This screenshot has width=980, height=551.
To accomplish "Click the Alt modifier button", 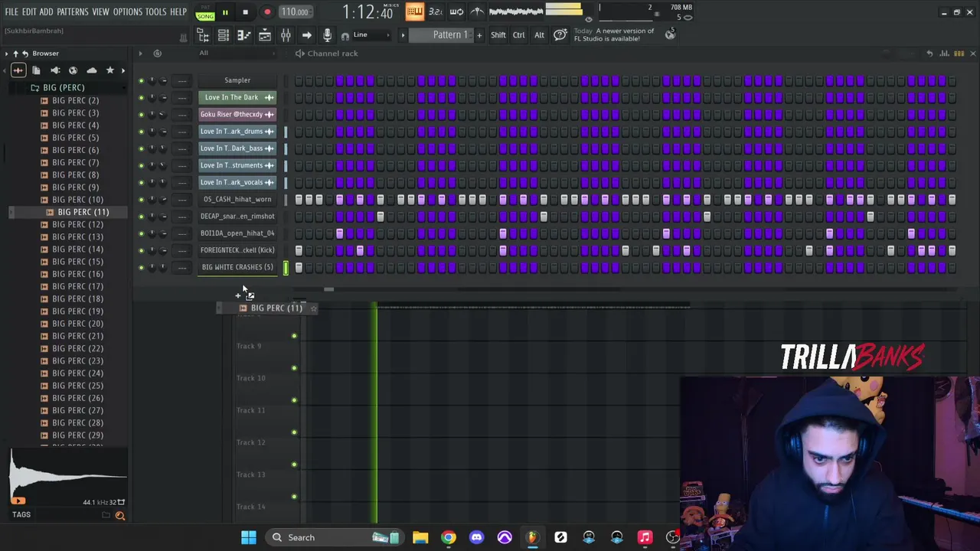I will coord(539,35).
